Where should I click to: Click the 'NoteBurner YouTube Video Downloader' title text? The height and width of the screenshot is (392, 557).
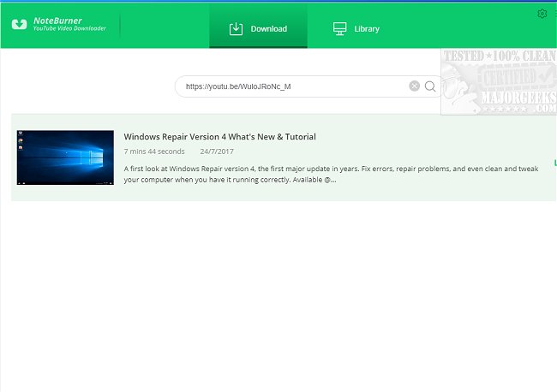pos(69,24)
